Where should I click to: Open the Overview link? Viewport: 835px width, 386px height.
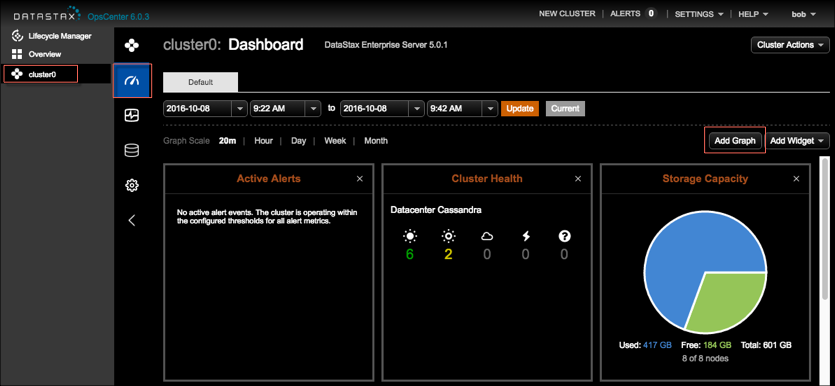(45, 54)
